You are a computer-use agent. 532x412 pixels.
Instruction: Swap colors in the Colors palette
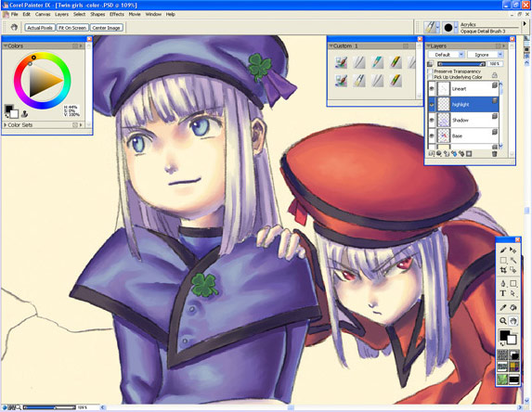tap(7, 116)
